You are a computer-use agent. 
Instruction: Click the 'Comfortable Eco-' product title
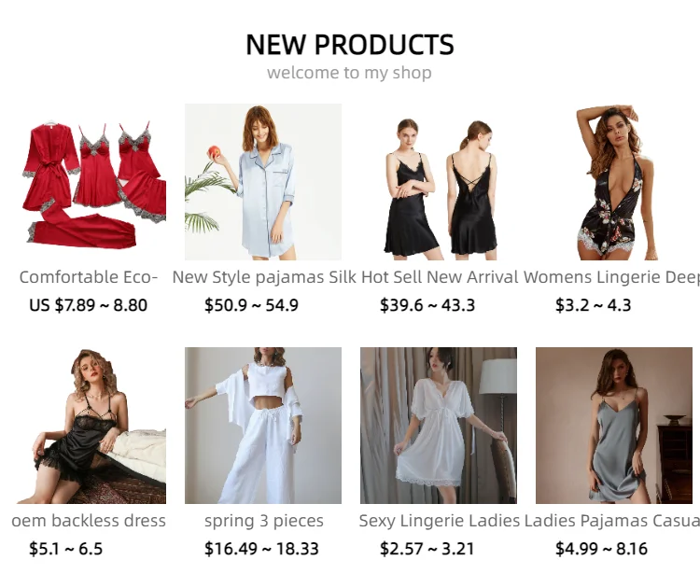click(x=89, y=277)
